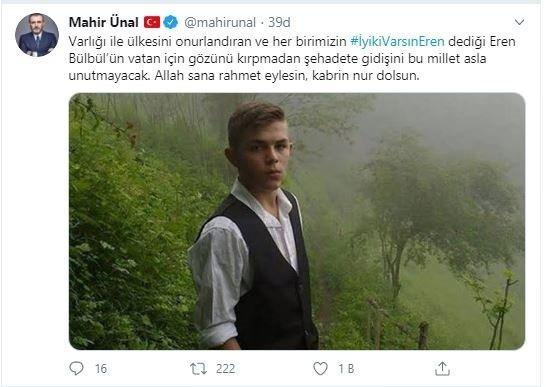Open the @mahirunal handle link
Viewport: 546px width, 387px height.
point(220,22)
